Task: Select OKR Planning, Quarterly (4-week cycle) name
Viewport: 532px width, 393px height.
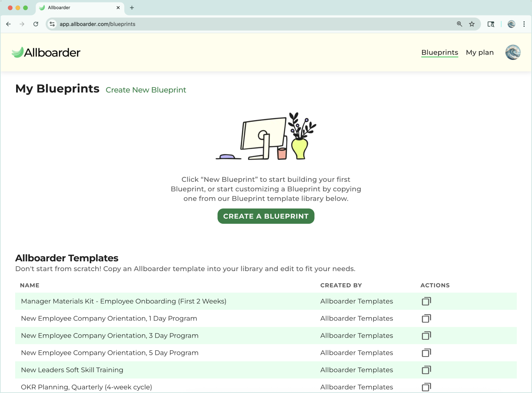Action: pyautogui.click(x=87, y=387)
